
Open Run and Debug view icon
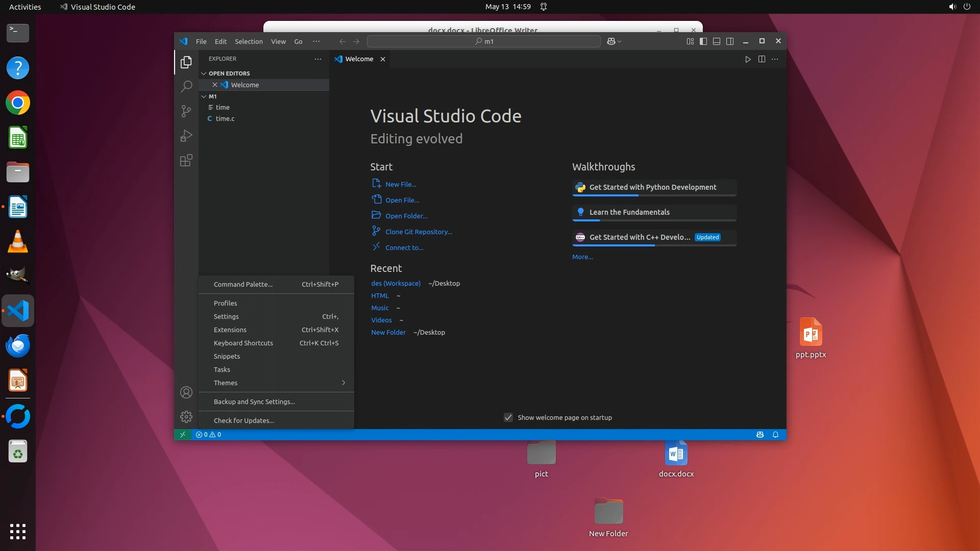coord(186,136)
